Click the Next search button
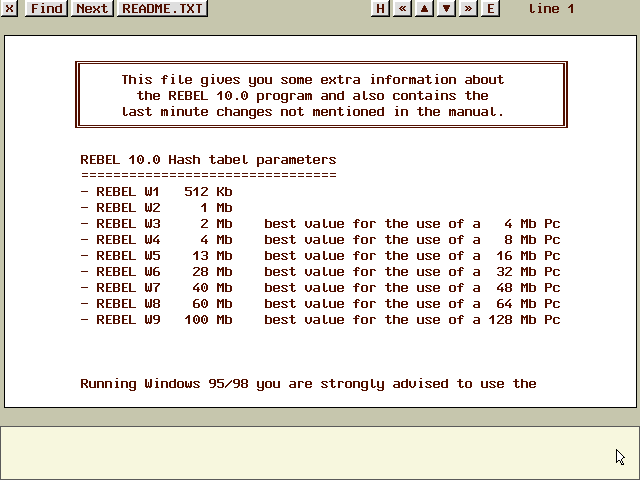This screenshot has width=640, height=480. point(92,8)
